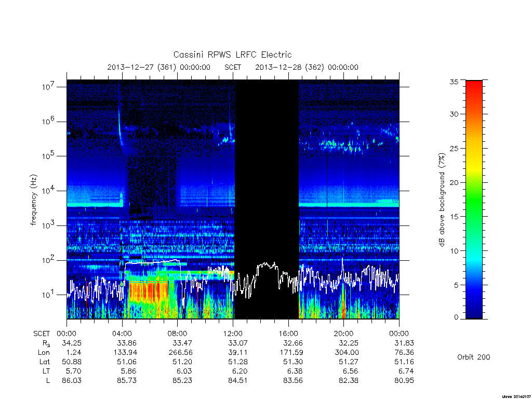This screenshot has width=532, height=399.
Task: Click the 04:00 SCET time label
Action: [x=122, y=334]
